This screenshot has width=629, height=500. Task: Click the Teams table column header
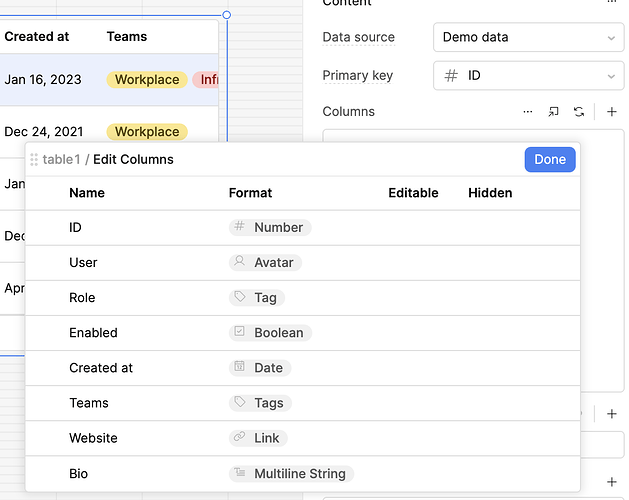(x=127, y=37)
